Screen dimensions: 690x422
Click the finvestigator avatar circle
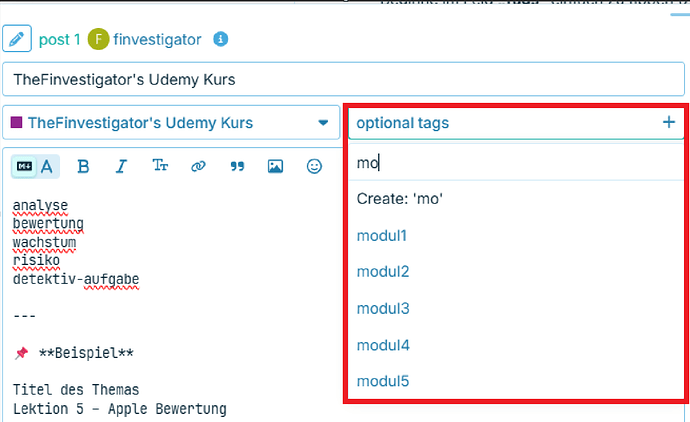[x=98, y=39]
